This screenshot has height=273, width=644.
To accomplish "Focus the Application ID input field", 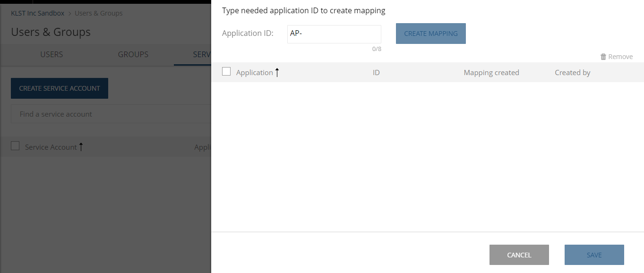I will (x=334, y=34).
